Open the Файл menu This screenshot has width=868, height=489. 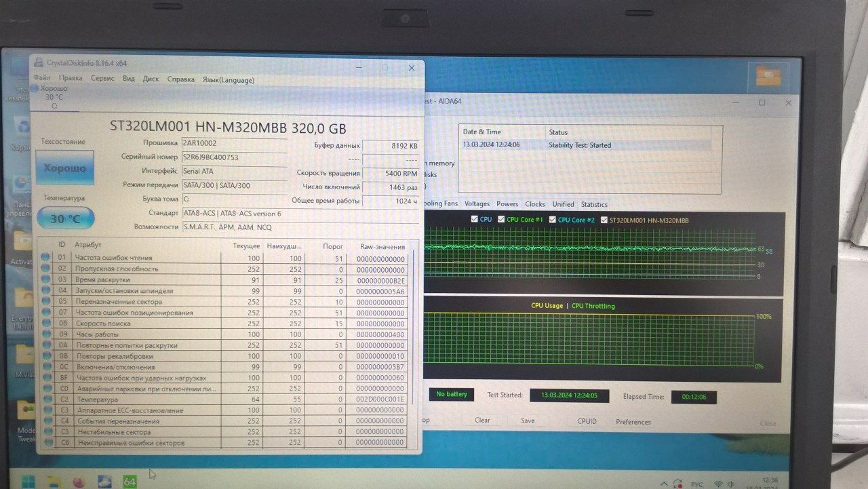click(41, 79)
